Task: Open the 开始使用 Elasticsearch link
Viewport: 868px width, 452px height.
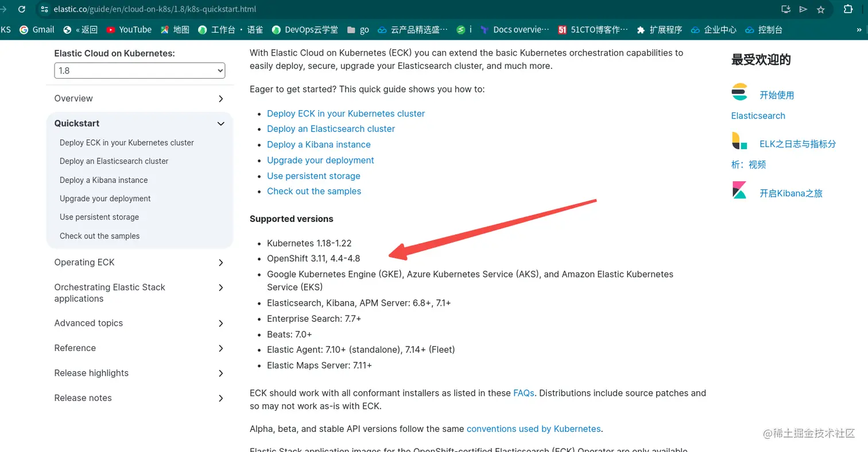Action: (x=777, y=95)
